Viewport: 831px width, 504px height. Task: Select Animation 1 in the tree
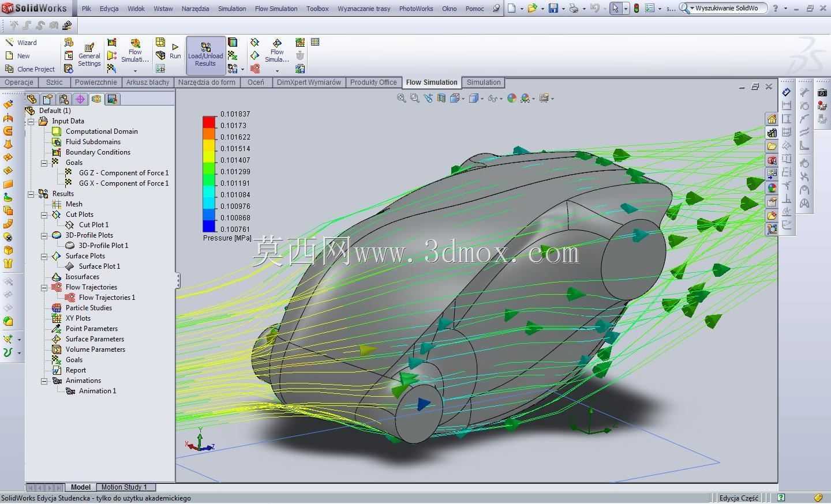pyautogui.click(x=98, y=391)
